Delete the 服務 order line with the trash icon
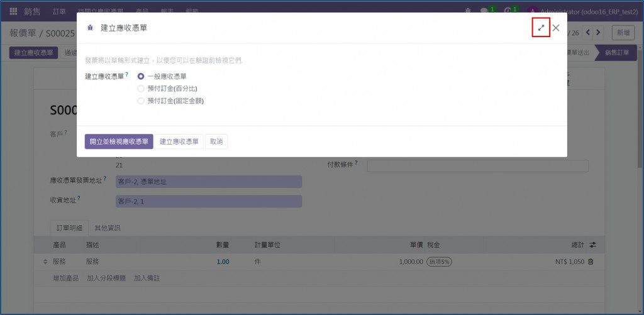The image size is (644, 315). (x=591, y=262)
